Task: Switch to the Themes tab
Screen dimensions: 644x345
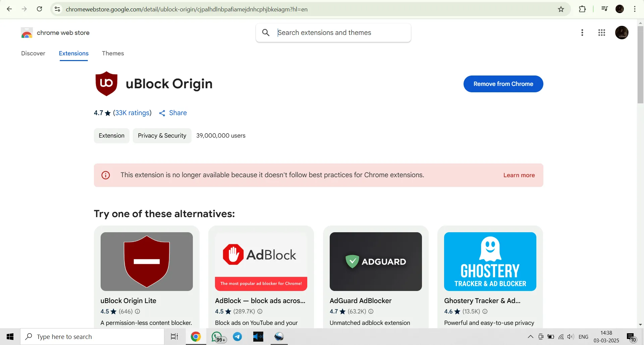Action: pos(113,53)
